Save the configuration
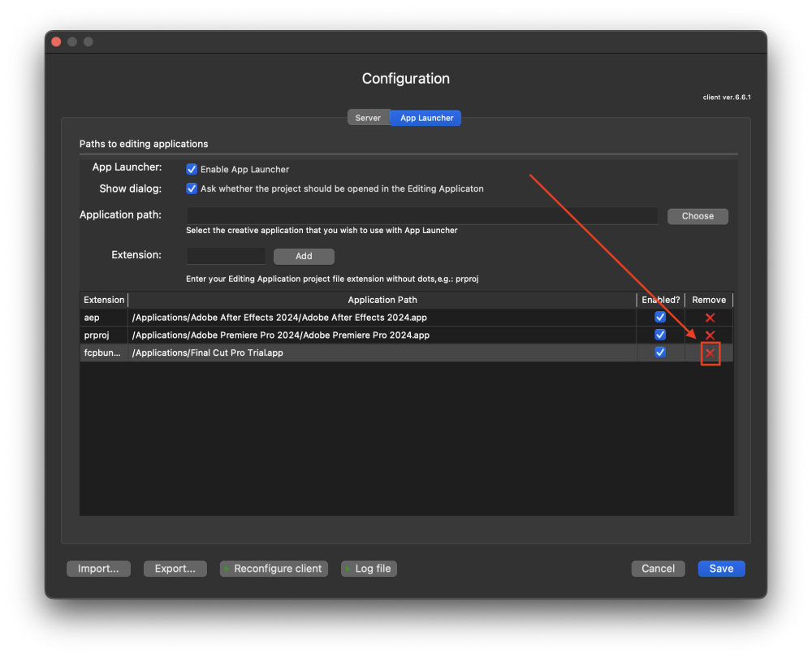The image size is (812, 658). tap(721, 569)
